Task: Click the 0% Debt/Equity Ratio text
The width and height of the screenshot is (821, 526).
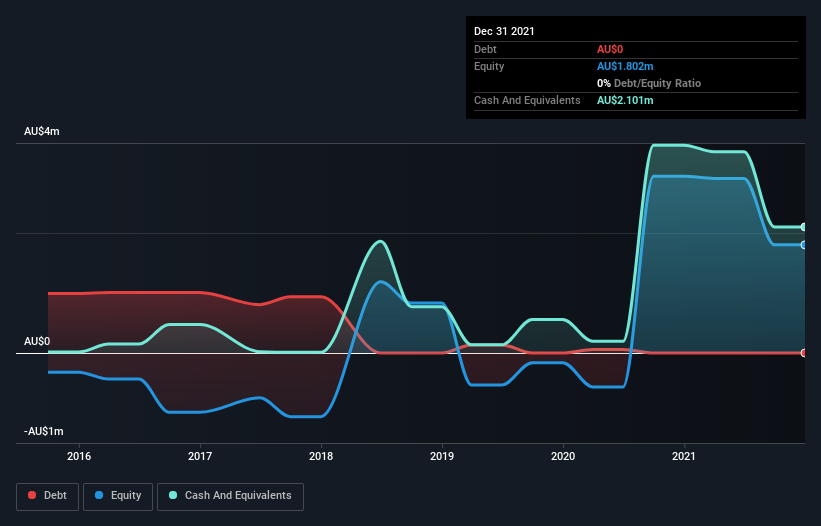Action: [x=649, y=83]
